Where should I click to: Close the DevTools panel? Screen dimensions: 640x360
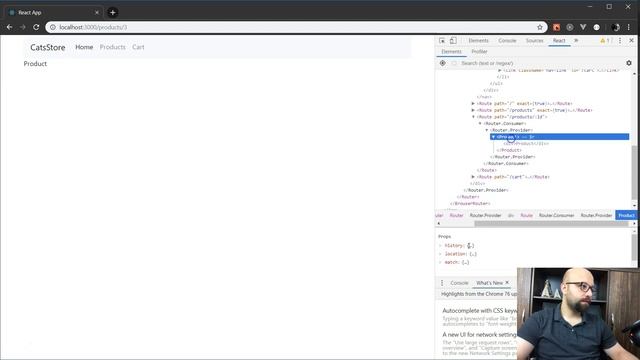point(631,40)
